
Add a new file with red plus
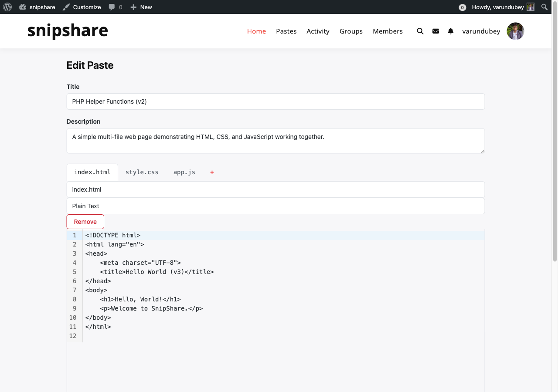point(212,172)
